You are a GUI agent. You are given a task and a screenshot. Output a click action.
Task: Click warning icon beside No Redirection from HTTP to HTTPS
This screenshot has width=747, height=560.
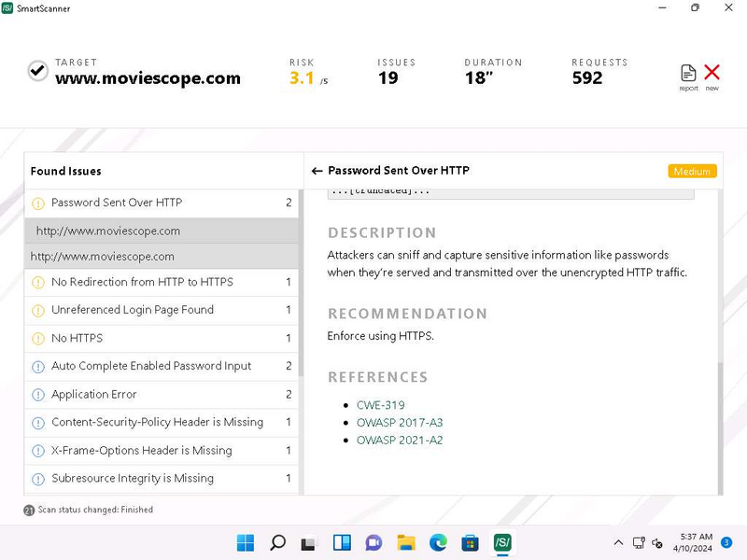[x=38, y=283]
